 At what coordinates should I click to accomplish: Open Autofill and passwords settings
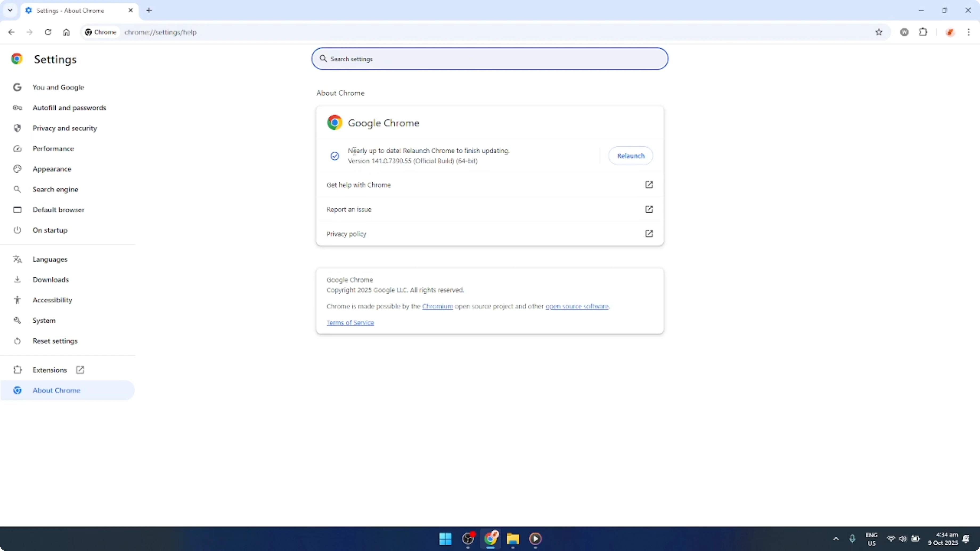coord(70,108)
